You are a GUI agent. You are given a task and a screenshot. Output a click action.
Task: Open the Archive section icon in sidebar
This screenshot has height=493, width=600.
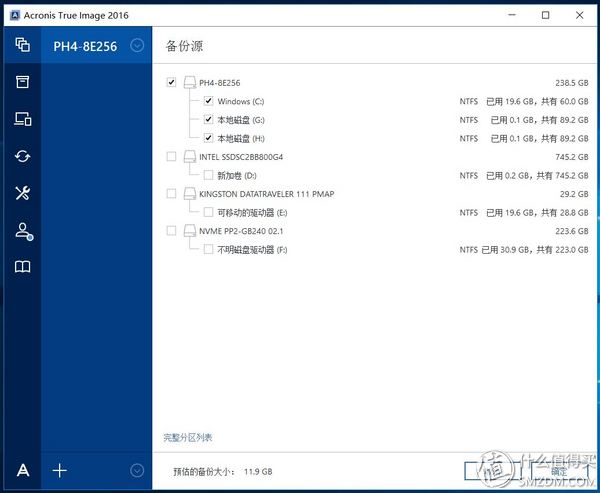(23, 82)
